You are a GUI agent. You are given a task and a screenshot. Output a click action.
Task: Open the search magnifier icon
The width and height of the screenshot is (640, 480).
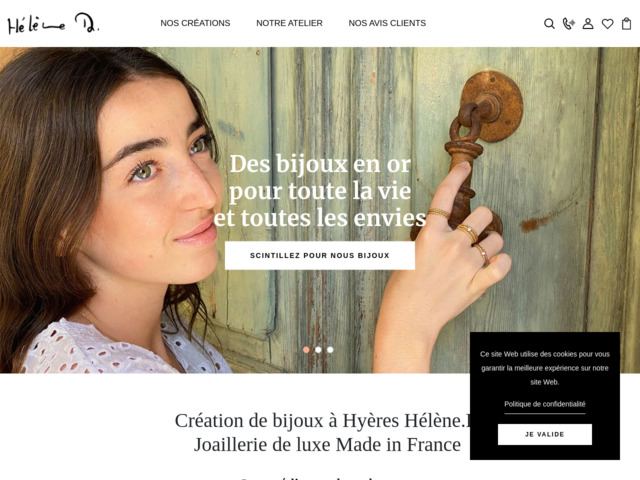549,24
